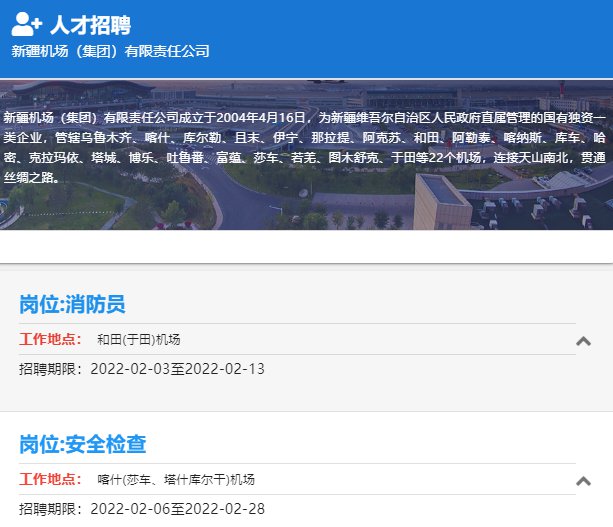Click start date 2022-02-06 in 安全检查 posting
The height and width of the screenshot is (527, 613).
[130, 509]
